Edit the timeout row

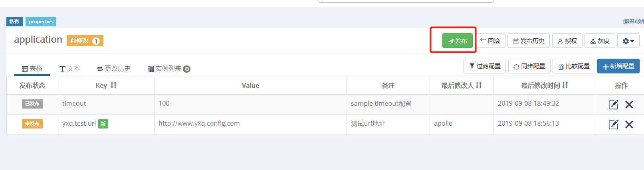pyautogui.click(x=613, y=105)
